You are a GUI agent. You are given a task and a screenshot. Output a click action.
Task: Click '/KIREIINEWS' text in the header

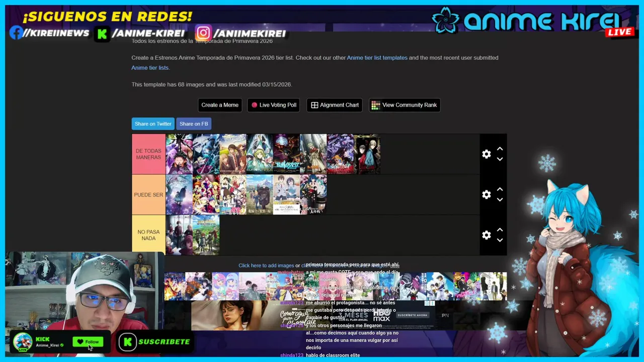56,34
